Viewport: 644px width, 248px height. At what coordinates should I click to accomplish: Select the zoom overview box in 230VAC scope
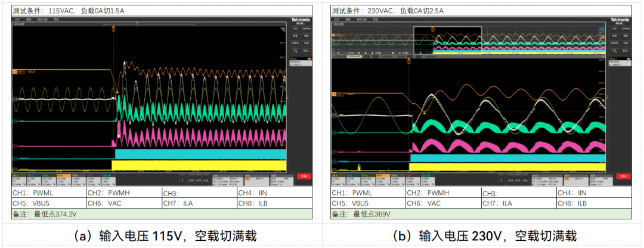point(447,40)
